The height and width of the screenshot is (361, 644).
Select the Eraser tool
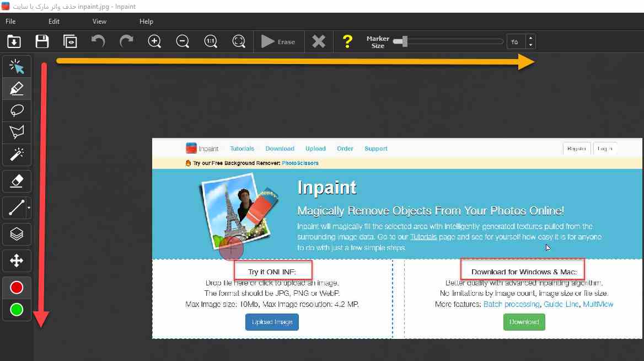tap(17, 181)
